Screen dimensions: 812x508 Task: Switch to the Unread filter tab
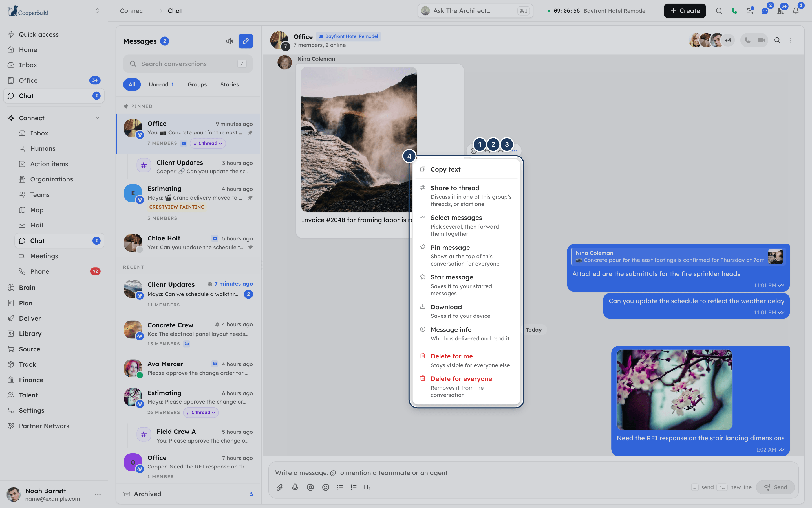(161, 84)
